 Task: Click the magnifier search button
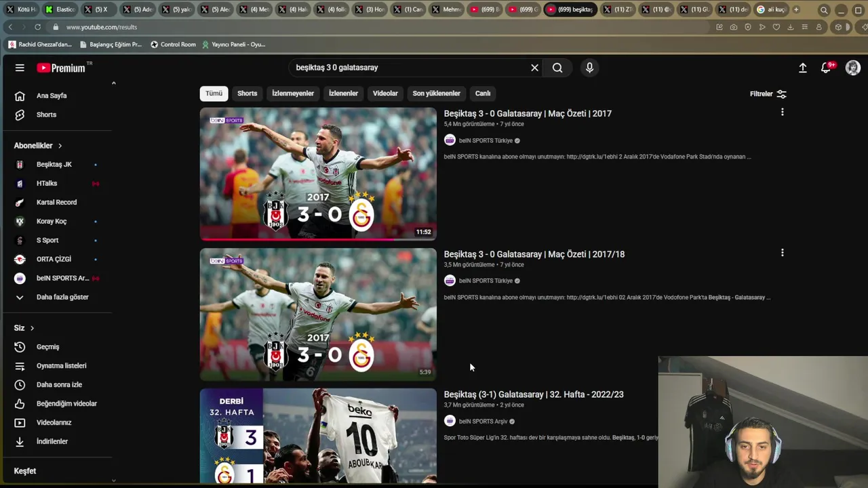(557, 68)
